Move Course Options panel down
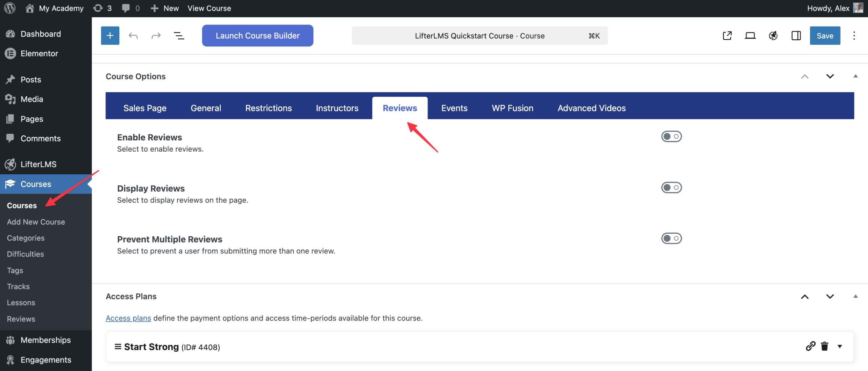868x371 pixels. pyautogui.click(x=830, y=76)
